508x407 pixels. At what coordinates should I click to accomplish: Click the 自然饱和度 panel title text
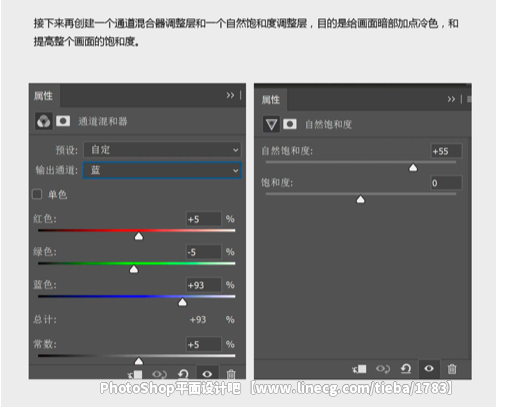click(328, 125)
